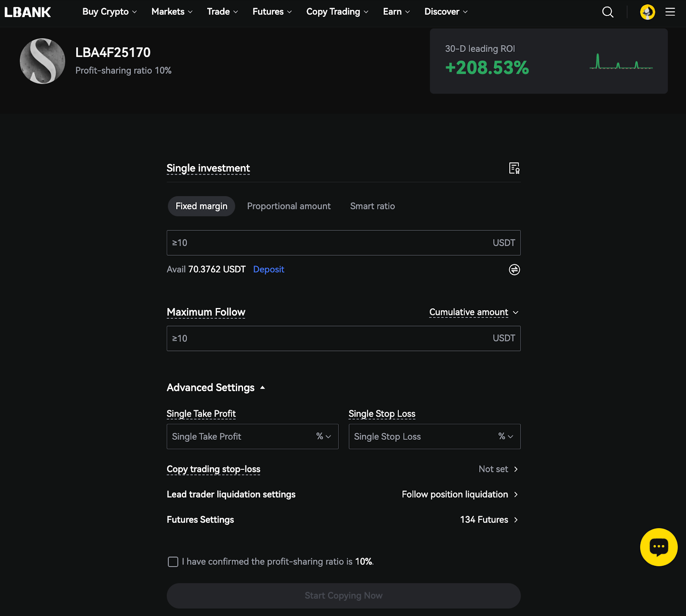Switch to Proportional amount mode
Viewport: 686px width, 616px height.
[289, 206]
